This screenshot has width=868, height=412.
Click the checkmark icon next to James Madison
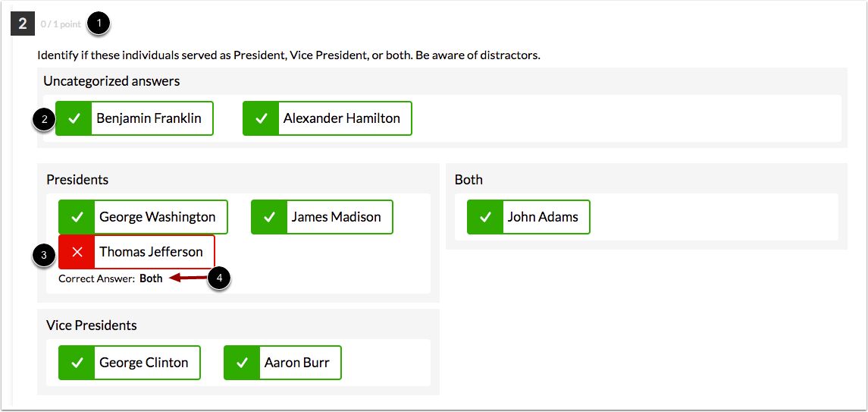(x=270, y=217)
